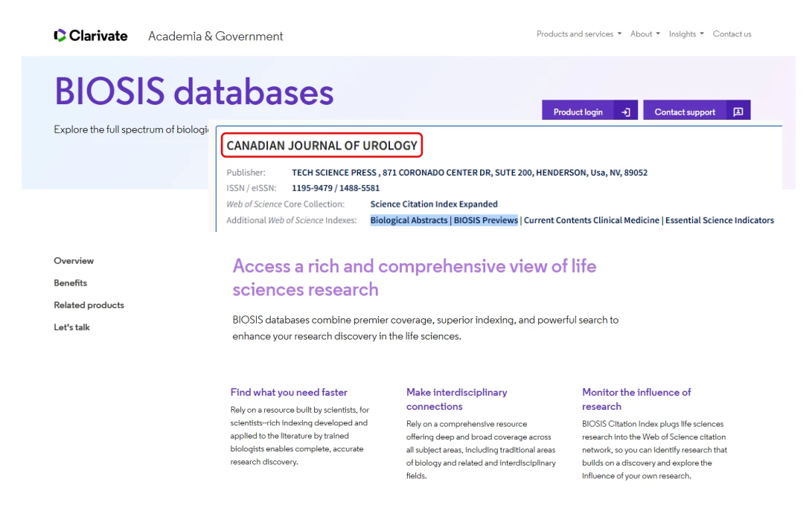Open the Academia & Government section link
Image resolution: width=812 pixels, height=505 pixels.
215,36
